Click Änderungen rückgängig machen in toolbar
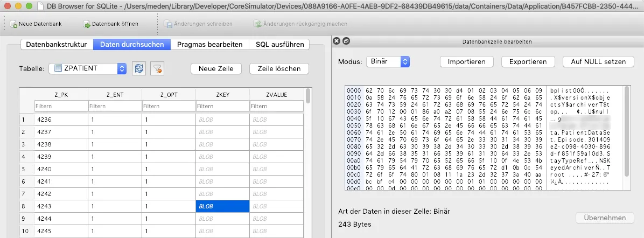 (300, 24)
